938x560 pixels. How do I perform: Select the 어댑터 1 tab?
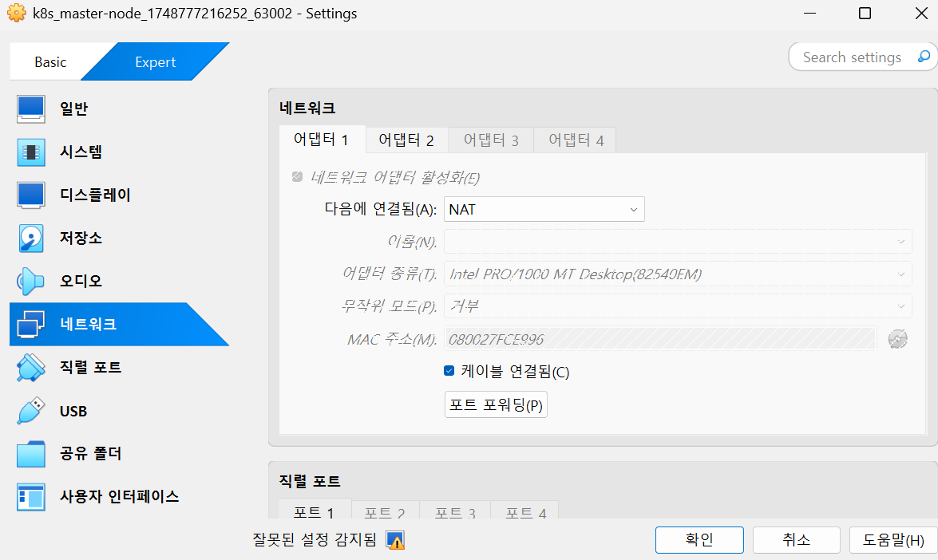tap(322, 140)
